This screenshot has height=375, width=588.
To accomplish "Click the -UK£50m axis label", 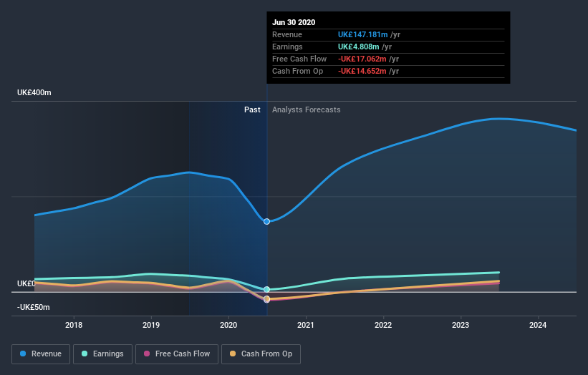I will point(34,307).
